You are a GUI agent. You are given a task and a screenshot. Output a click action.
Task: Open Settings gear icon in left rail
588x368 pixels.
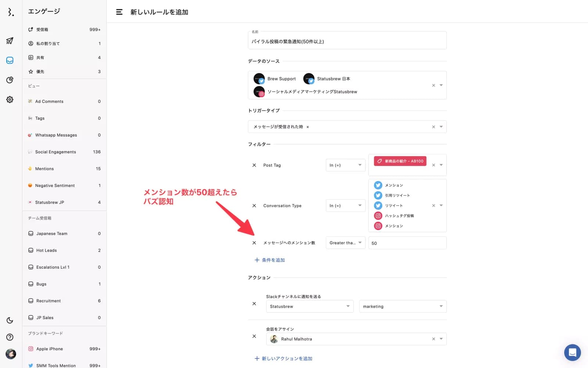click(x=10, y=99)
